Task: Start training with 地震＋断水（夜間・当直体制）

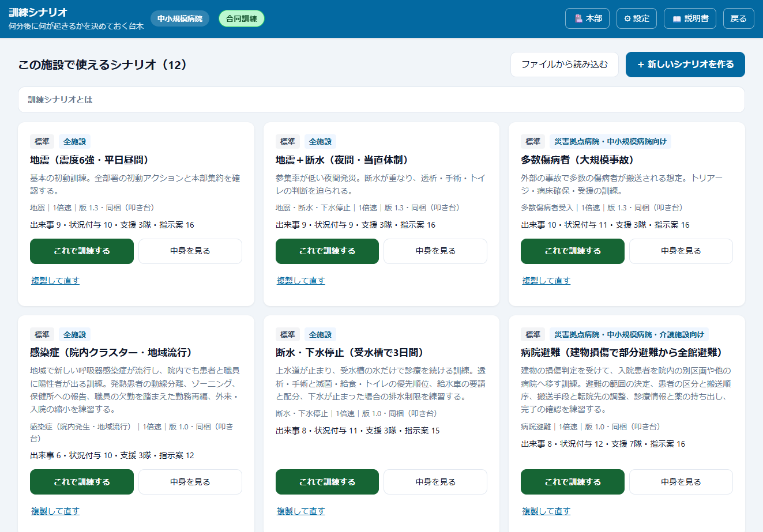Action: [x=327, y=251]
